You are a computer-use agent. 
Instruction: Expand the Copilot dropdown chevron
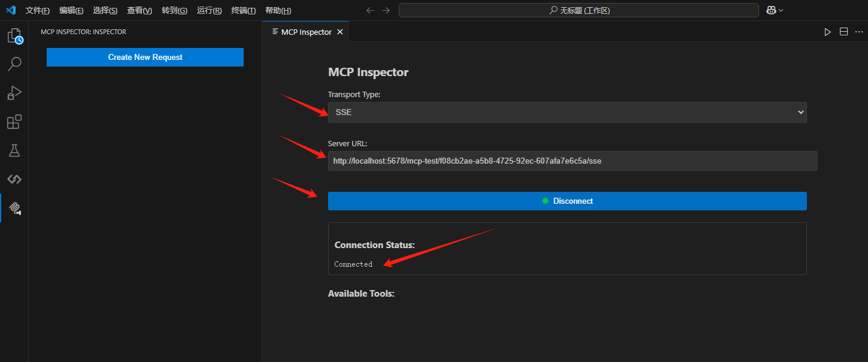point(781,10)
